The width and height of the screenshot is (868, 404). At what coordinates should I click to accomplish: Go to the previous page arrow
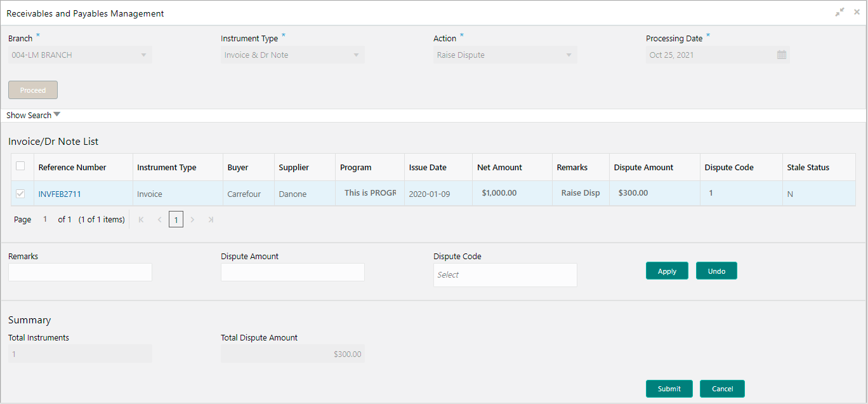point(159,220)
